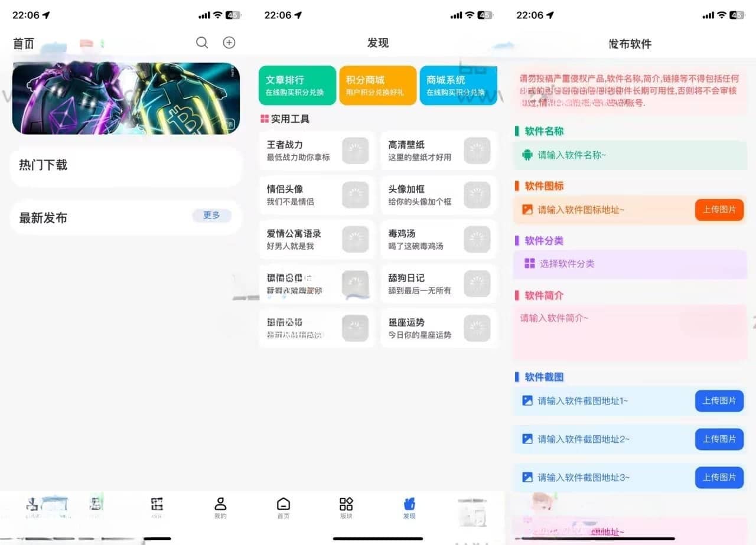Focus the 请输入软件截图地址3 field
Screen dimensions: 756x545
click(x=604, y=477)
